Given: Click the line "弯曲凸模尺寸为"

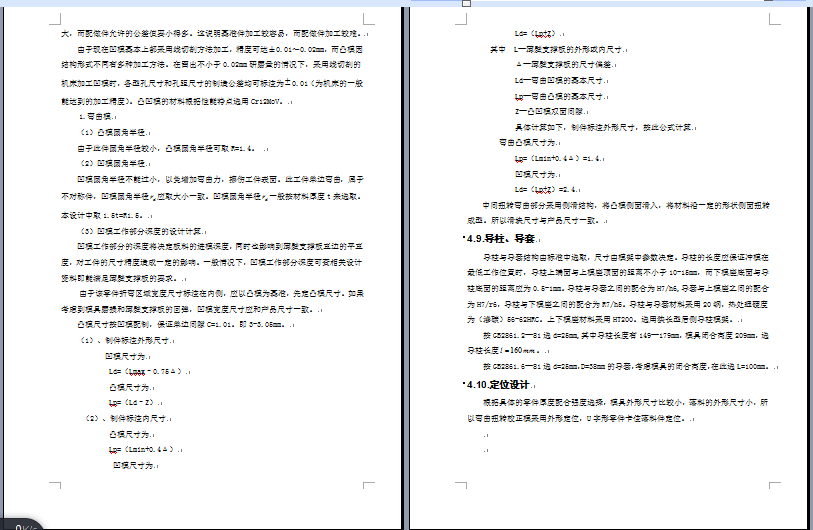Looking at the screenshot, I should [x=527, y=142].
